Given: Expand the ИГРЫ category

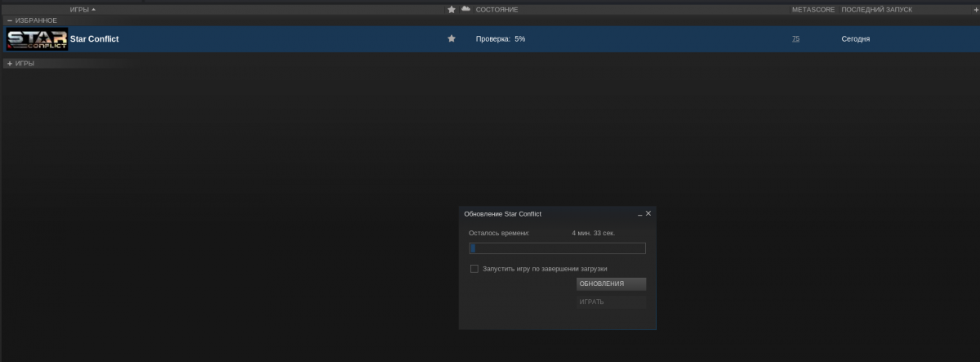Looking at the screenshot, I should tap(10, 63).
